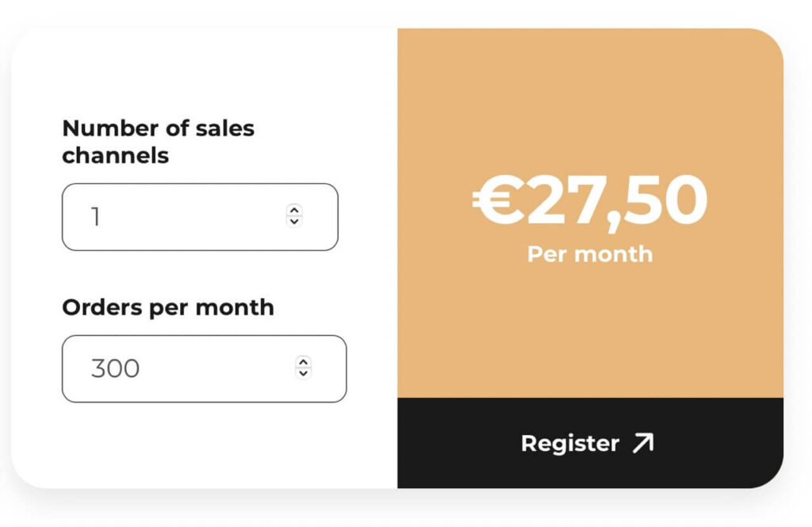This screenshot has height=527, width=812.
Task: Click the decrement arrow on orders stepper
Action: tap(302, 373)
